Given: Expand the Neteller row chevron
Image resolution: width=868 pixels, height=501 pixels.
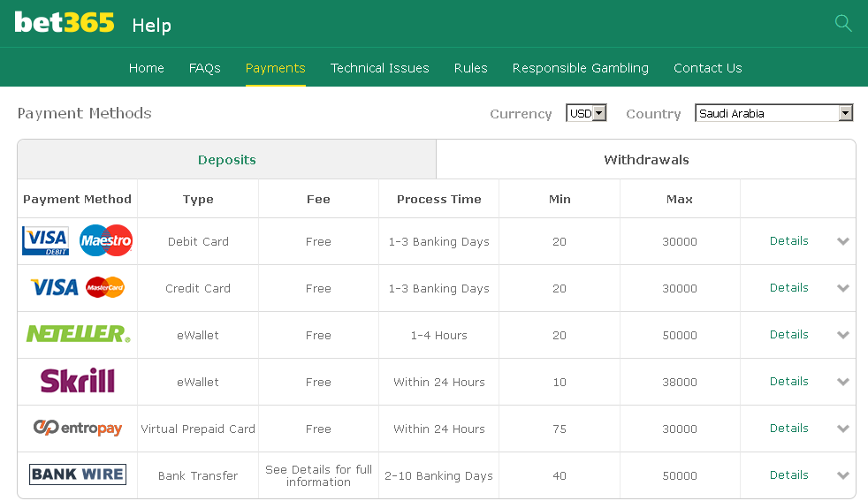Looking at the screenshot, I should 843,335.
